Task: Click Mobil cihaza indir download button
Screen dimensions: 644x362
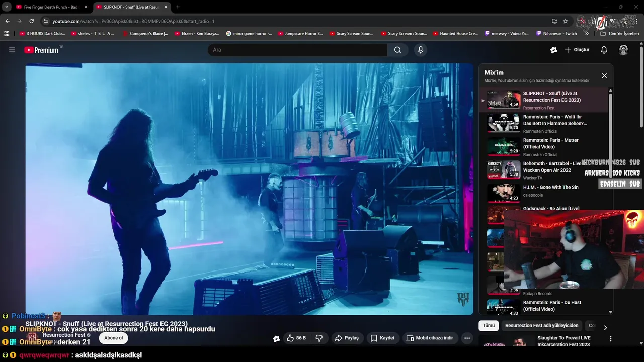Action: (x=430, y=338)
